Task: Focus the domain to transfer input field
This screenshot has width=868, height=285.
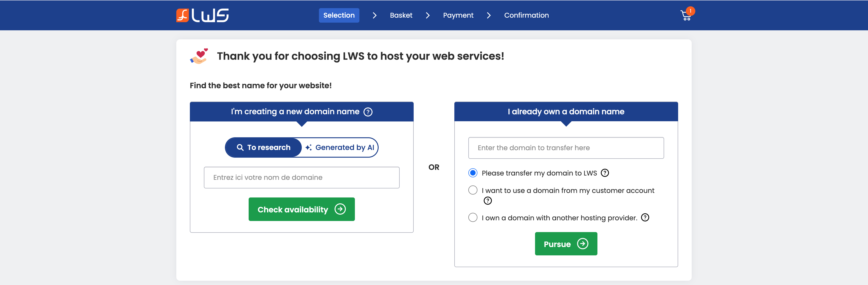Action: [x=566, y=148]
